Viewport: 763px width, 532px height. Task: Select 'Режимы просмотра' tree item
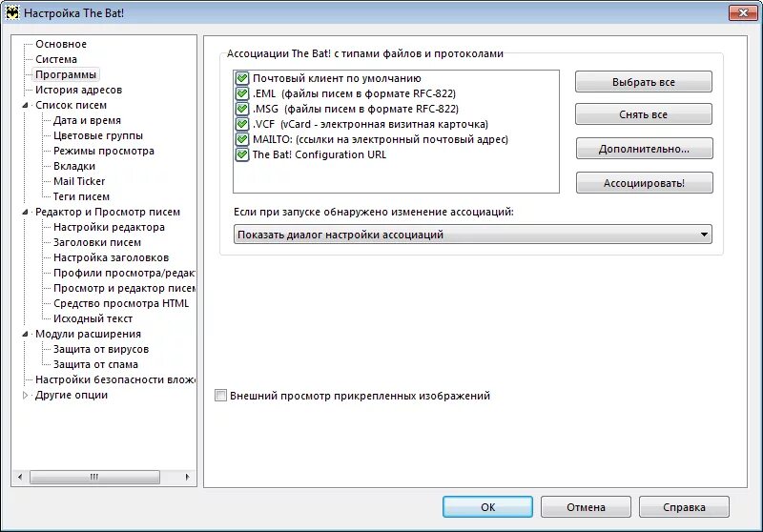[104, 151]
